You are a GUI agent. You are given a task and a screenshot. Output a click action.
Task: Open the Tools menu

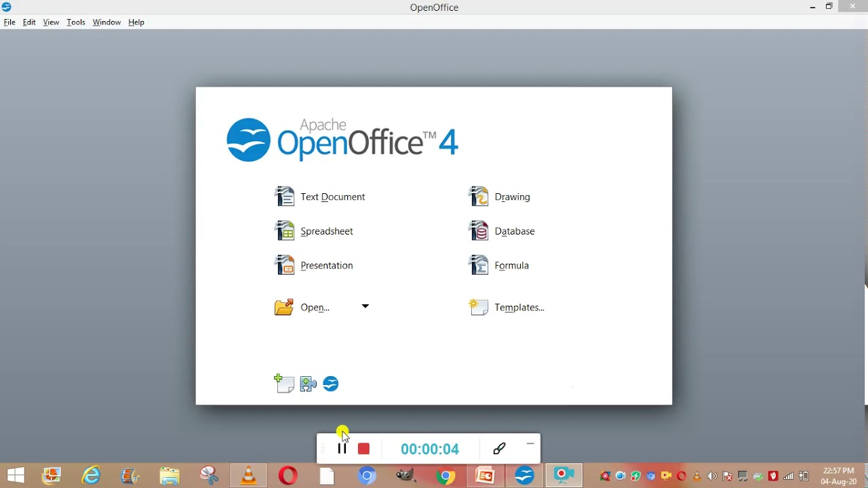point(76,22)
